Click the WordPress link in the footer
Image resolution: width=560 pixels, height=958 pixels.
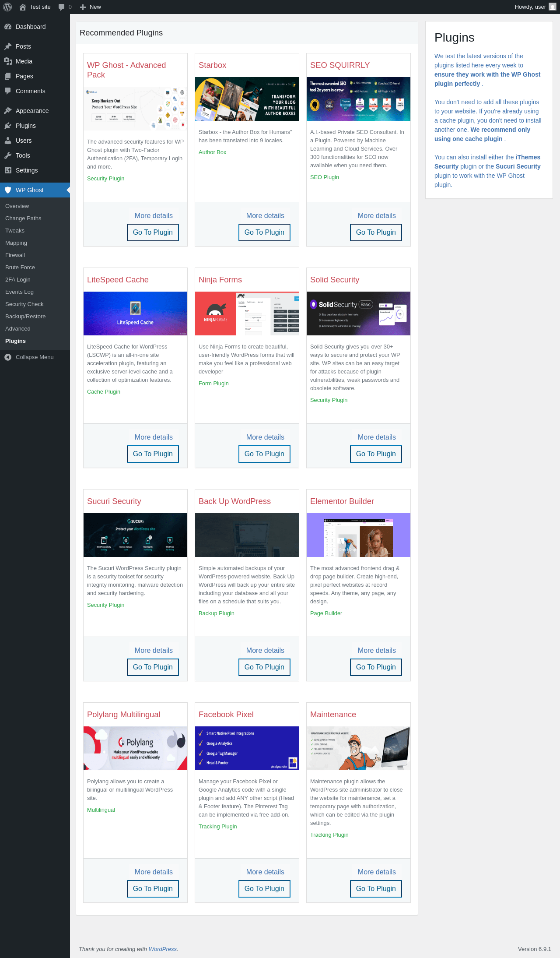pyautogui.click(x=163, y=949)
